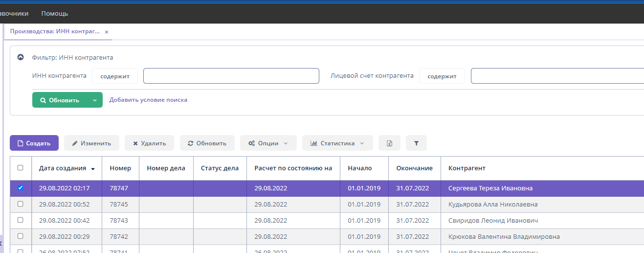Click the Создать button
The image size is (644, 253).
coord(34,143)
